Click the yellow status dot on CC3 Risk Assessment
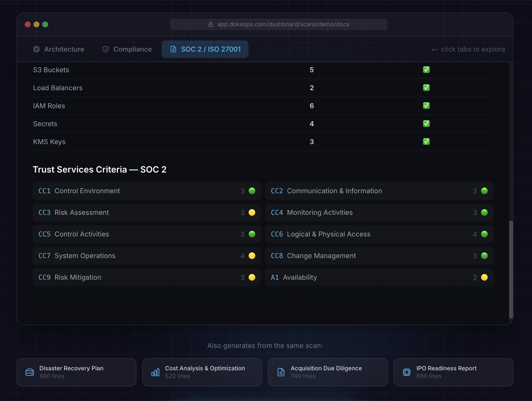Screen dimensions: 532x401 (252, 212)
